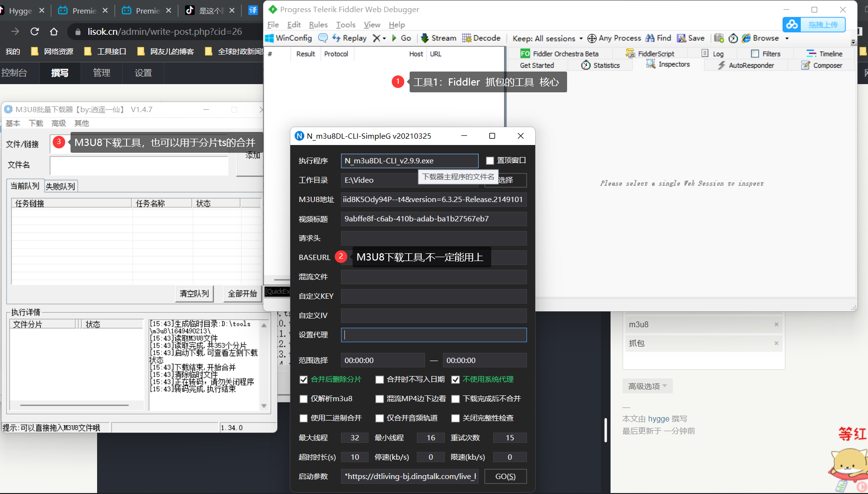Click the timer stopwatch icon in Fiddler toolbar

(733, 38)
